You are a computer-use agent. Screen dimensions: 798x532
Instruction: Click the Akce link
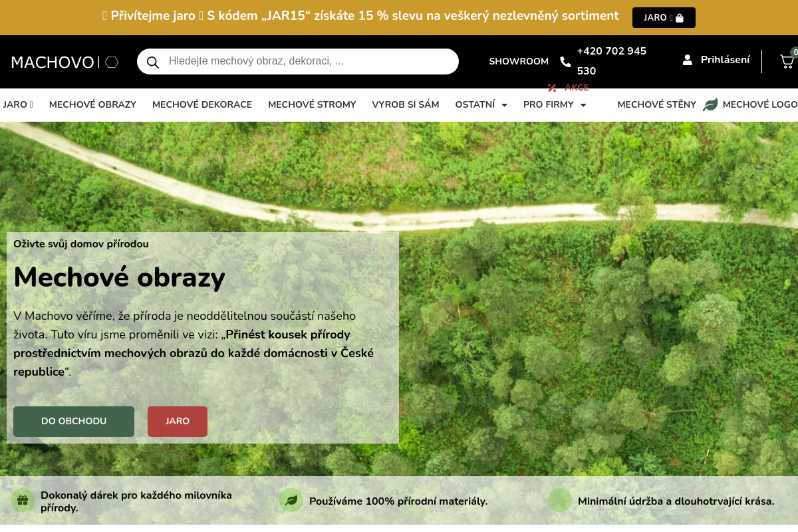tap(577, 88)
